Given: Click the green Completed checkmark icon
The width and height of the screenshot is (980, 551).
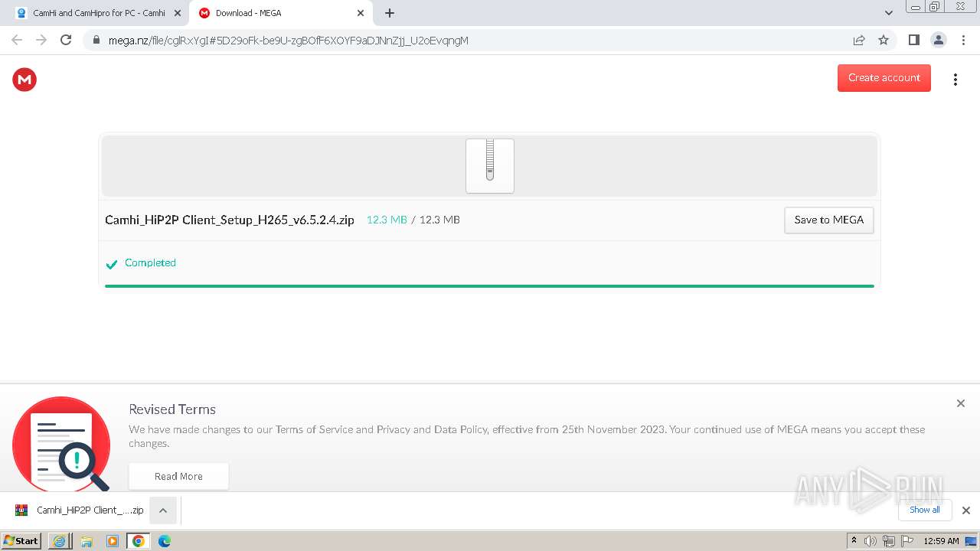Looking at the screenshot, I should (x=112, y=264).
